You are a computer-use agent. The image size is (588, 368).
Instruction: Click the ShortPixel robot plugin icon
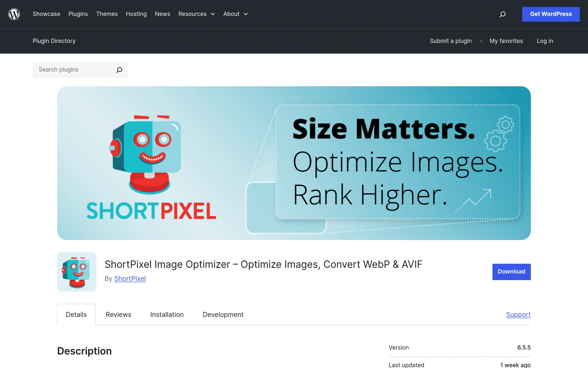pos(77,272)
